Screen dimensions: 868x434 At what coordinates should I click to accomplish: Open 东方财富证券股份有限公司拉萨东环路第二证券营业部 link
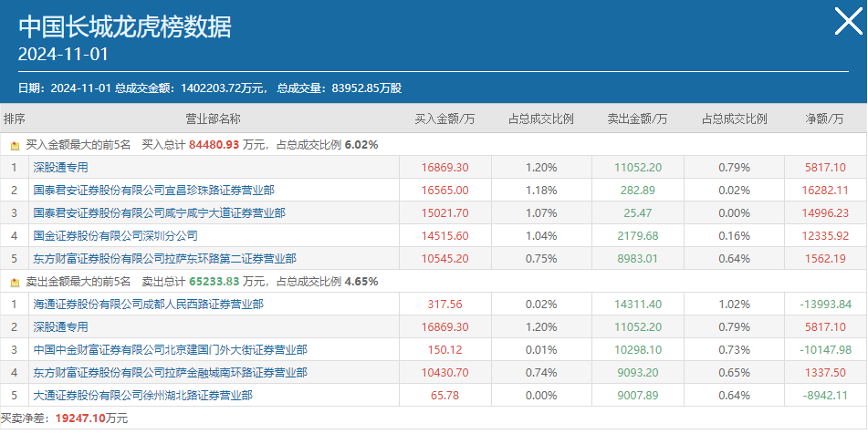click(x=164, y=259)
